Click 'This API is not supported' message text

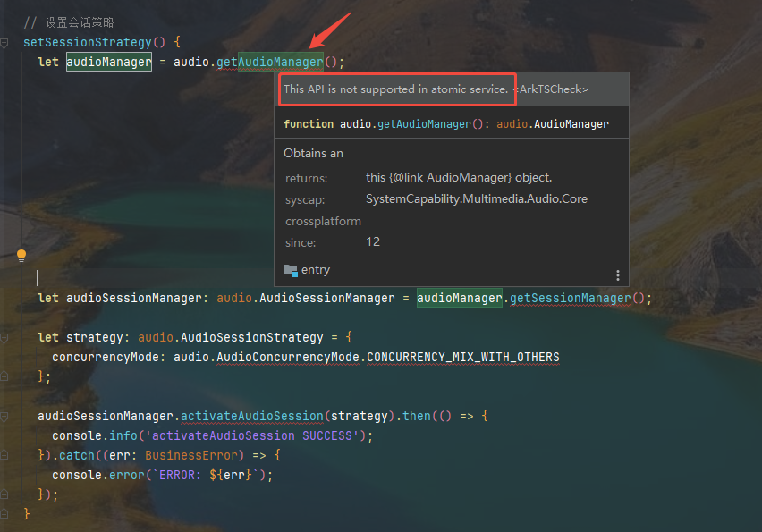coord(395,89)
